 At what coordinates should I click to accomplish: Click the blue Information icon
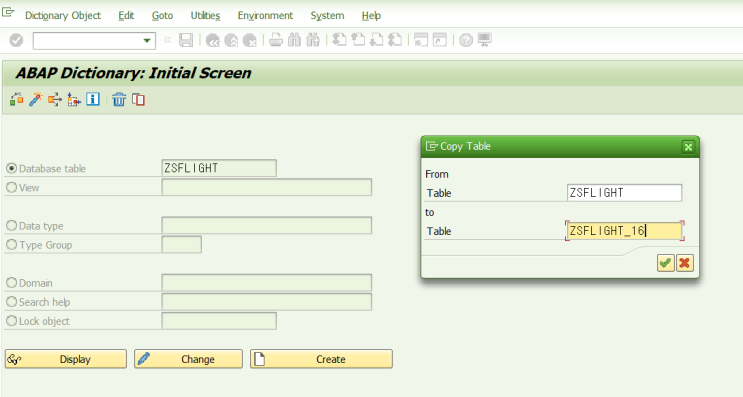click(x=93, y=99)
